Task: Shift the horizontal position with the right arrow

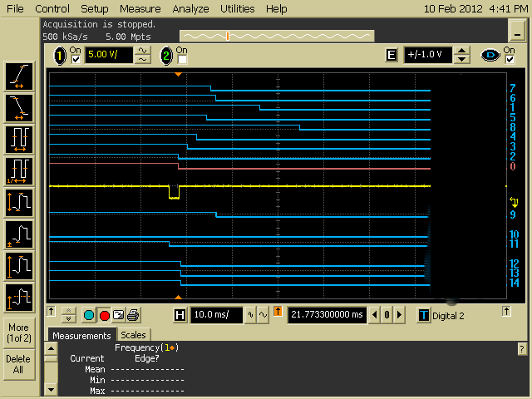Action: [x=399, y=315]
